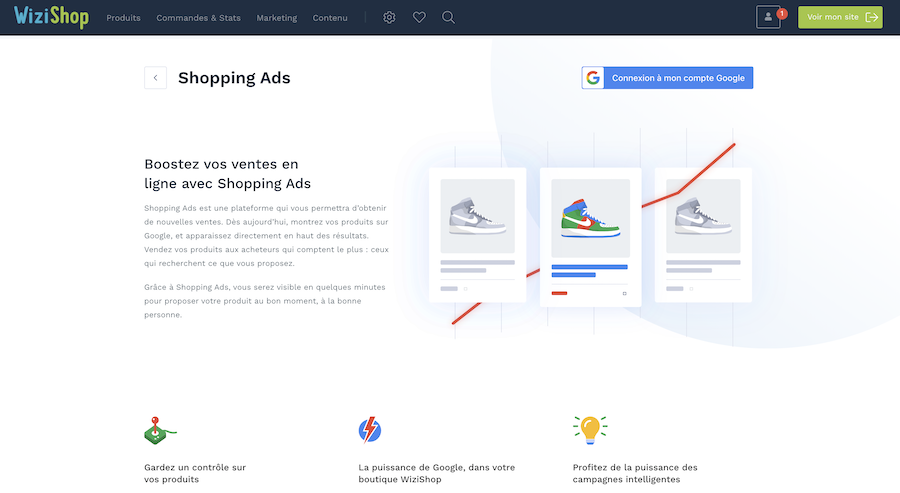The height and width of the screenshot is (493, 900).
Task: Click the Google G logo
Action: point(593,77)
